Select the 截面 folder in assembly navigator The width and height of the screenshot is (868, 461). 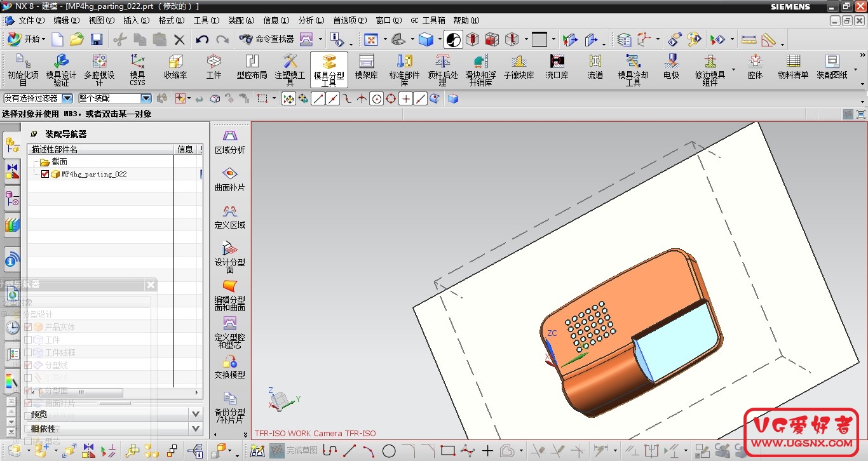pos(53,162)
